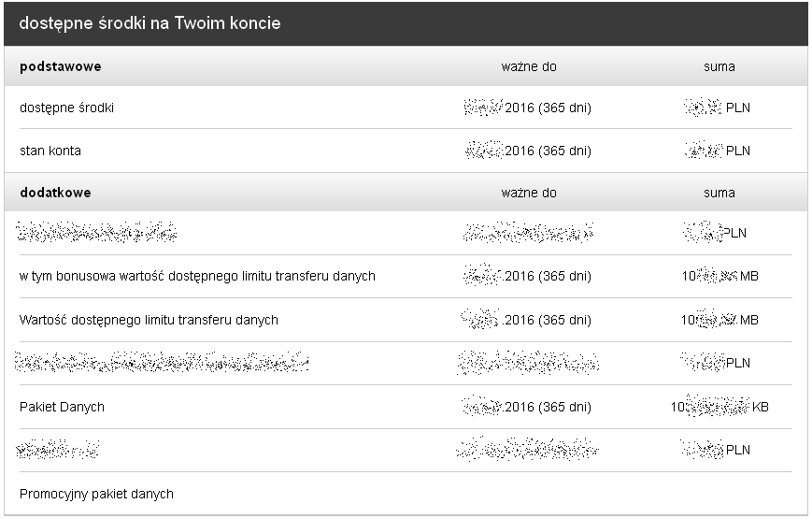Select the "dodatkowe" section heading
The width and height of the screenshot is (812, 518).
pos(55,194)
